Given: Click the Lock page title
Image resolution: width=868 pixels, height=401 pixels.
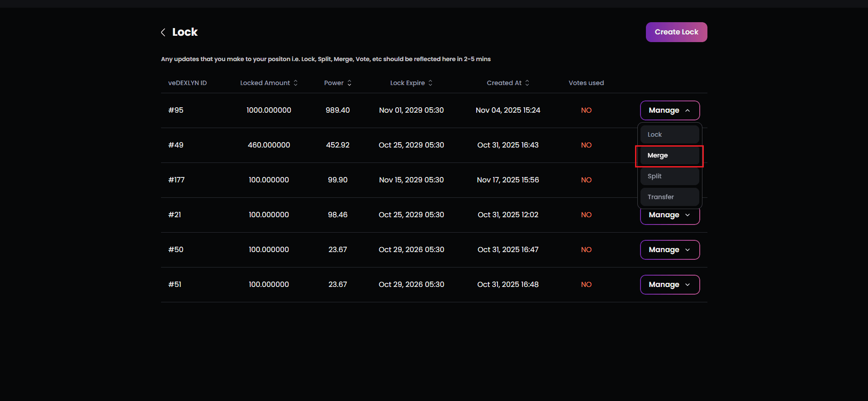Looking at the screenshot, I should point(185,32).
